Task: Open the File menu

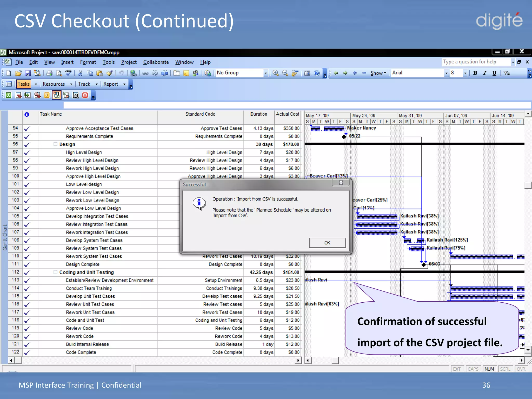Action: tap(19, 62)
